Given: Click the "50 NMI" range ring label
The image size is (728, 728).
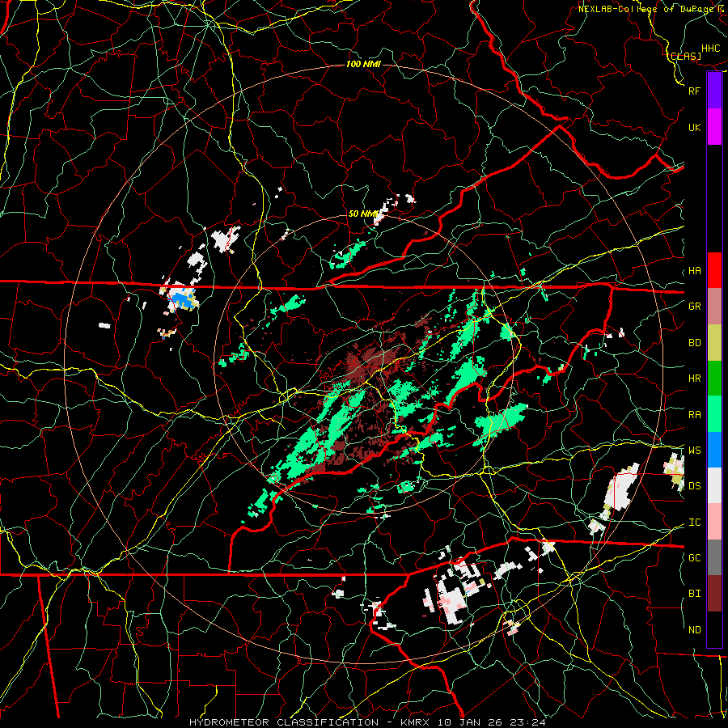Looking at the screenshot, I should 363,214.
